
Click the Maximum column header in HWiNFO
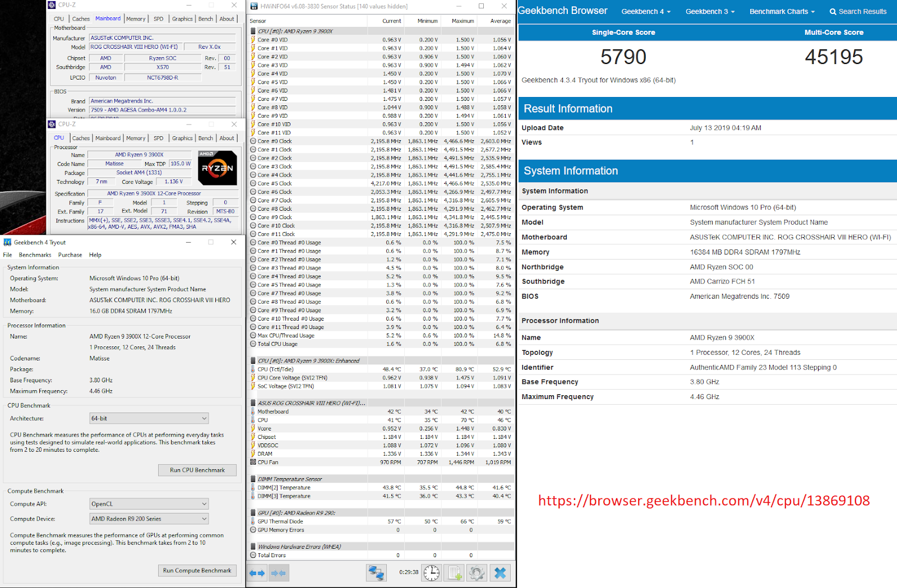click(x=459, y=21)
